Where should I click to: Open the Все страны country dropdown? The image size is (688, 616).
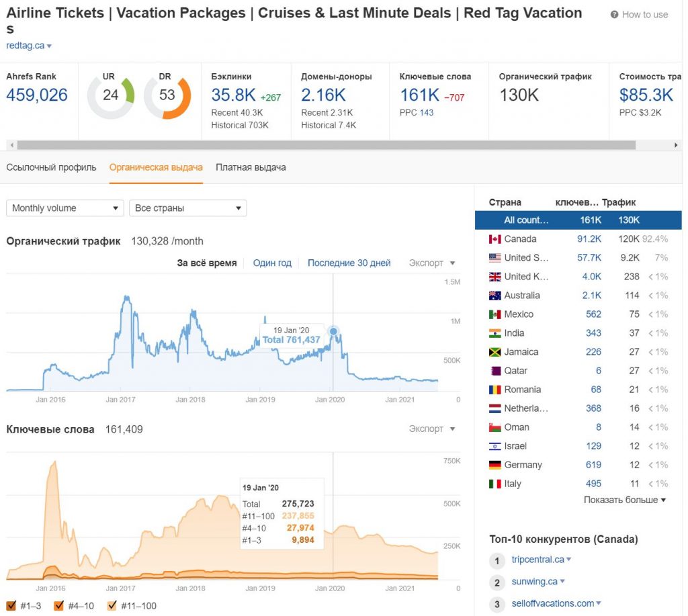(188, 208)
